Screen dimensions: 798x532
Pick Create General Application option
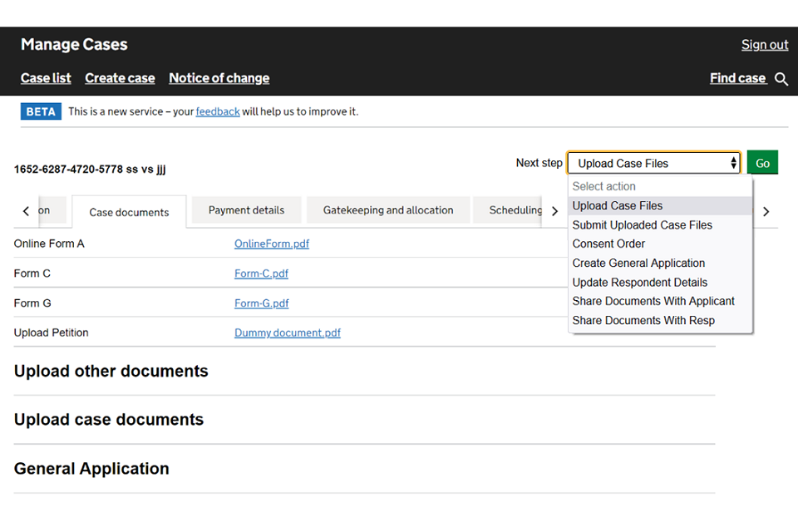pyautogui.click(x=638, y=263)
